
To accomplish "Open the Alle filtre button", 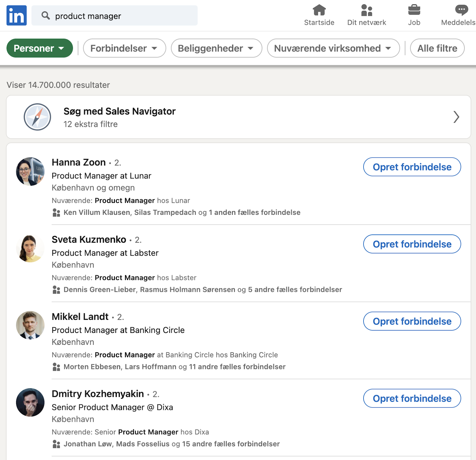I will click(437, 48).
